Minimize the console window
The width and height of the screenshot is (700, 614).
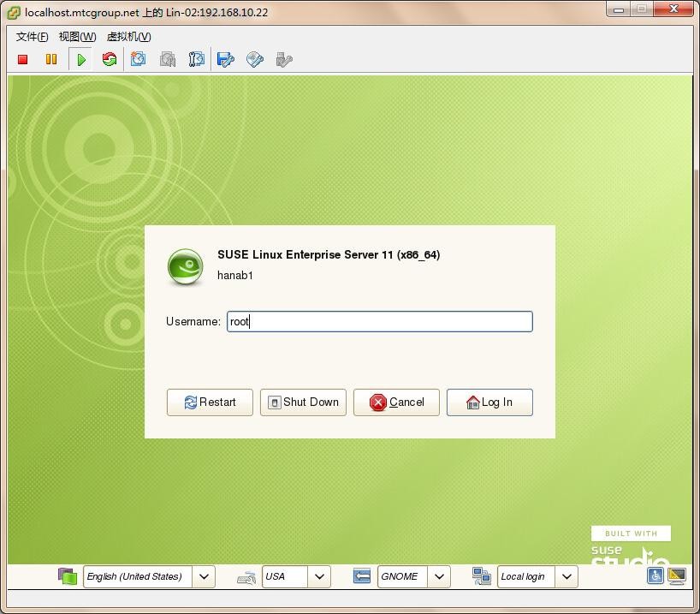pyautogui.click(x=619, y=9)
